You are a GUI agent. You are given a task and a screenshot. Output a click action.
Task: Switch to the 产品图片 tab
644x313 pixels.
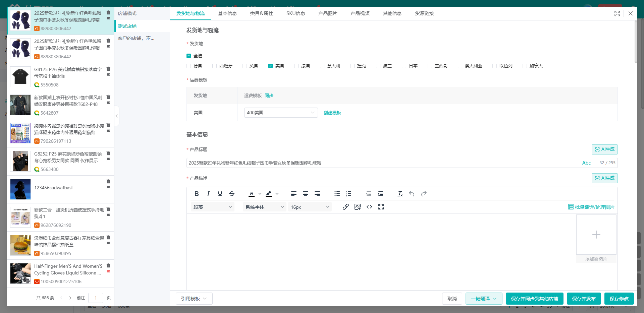pyautogui.click(x=328, y=13)
